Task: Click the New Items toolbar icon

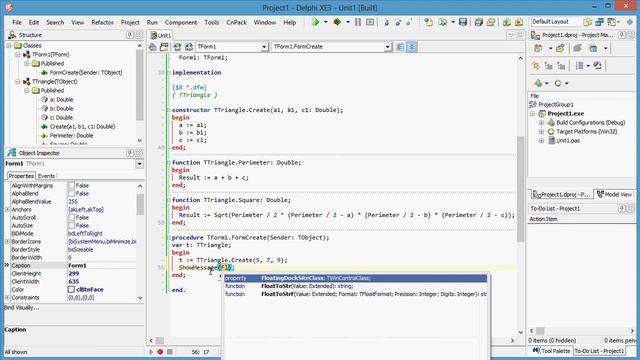Action: pyautogui.click(x=429, y=22)
